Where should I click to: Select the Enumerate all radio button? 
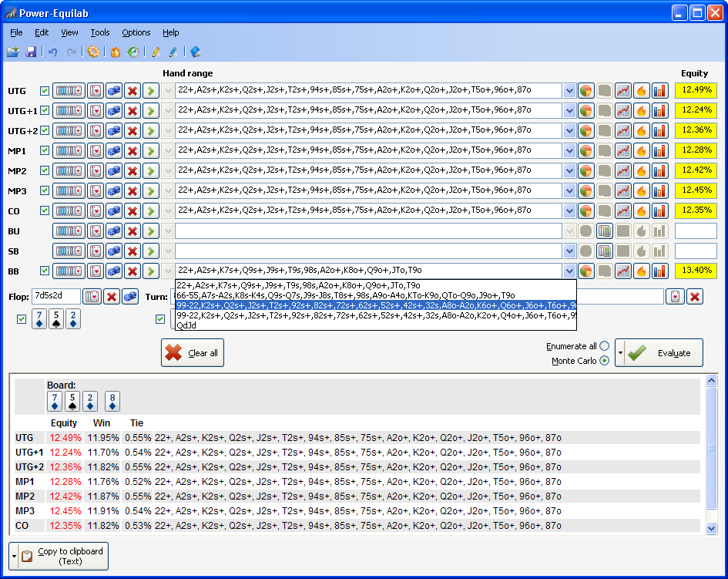point(604,345)
